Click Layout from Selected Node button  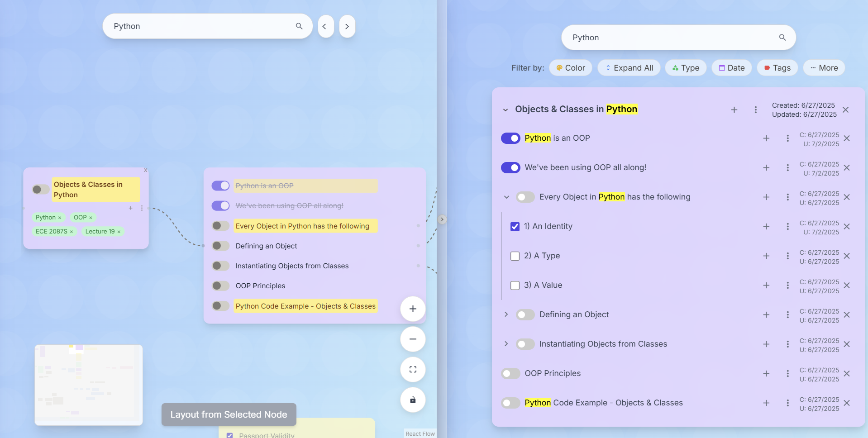[229, 414]
